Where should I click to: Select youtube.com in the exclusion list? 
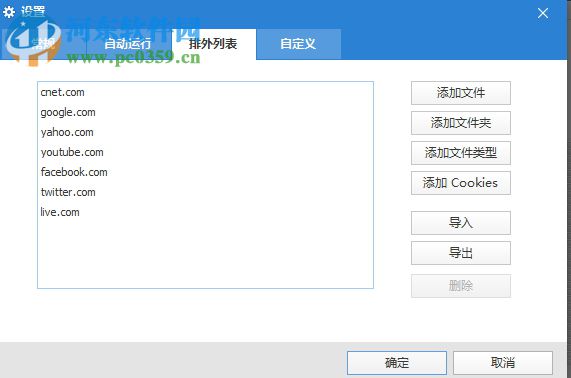pos(205,152)
